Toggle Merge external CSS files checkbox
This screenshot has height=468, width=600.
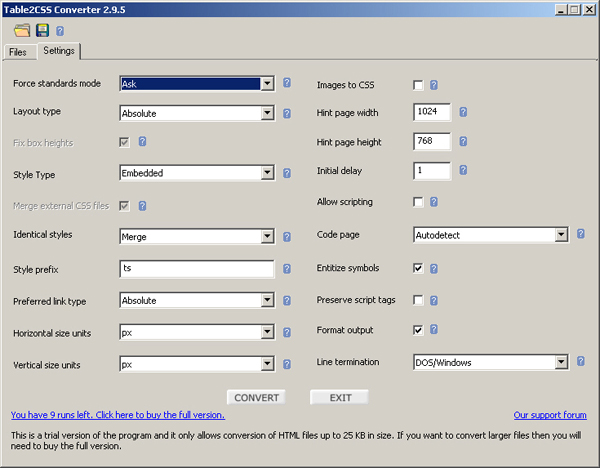coord(124,206)
